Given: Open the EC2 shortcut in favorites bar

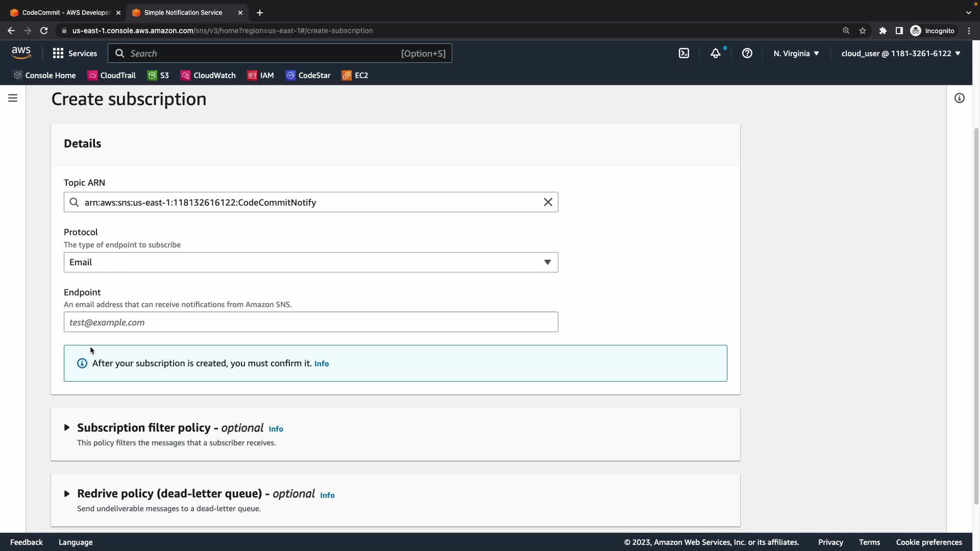Looking at the screenshot, I should 355,76.
